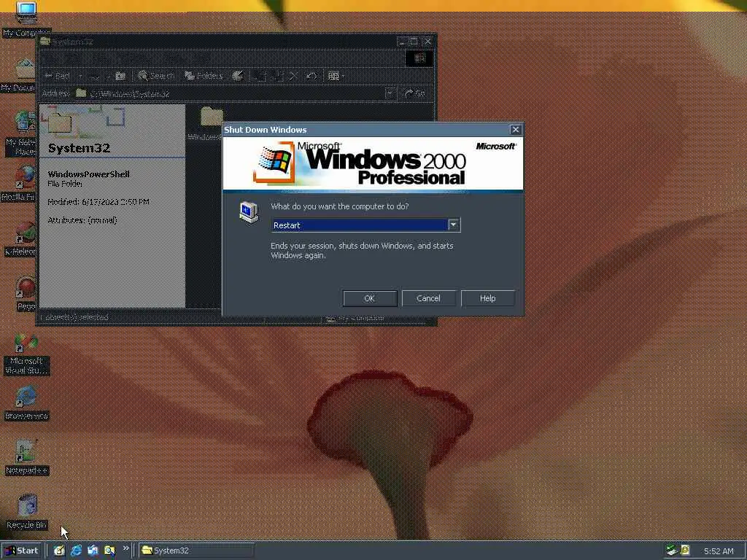Image resolution: width=747 pixels, height=560 pixels.
Task: Cancel the Shut Down Windows dialog
Action: [x=428, y=298]
